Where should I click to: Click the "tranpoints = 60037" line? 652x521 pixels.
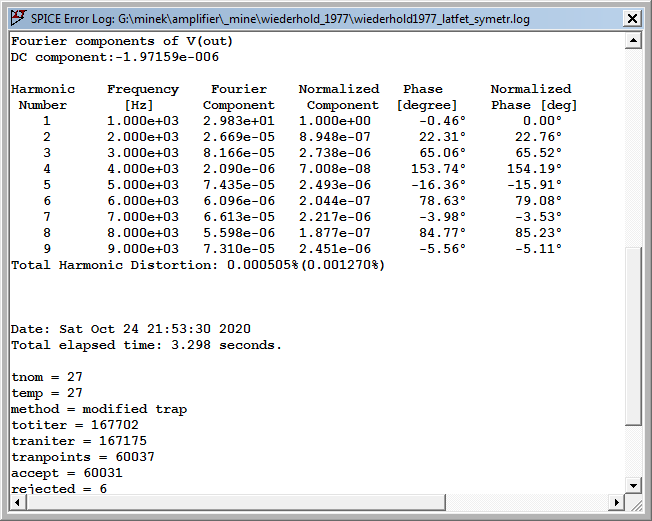[83, 457]
